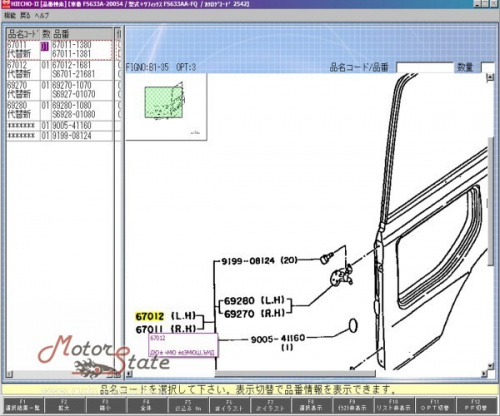Open the 機能 menu

[9, 15]
